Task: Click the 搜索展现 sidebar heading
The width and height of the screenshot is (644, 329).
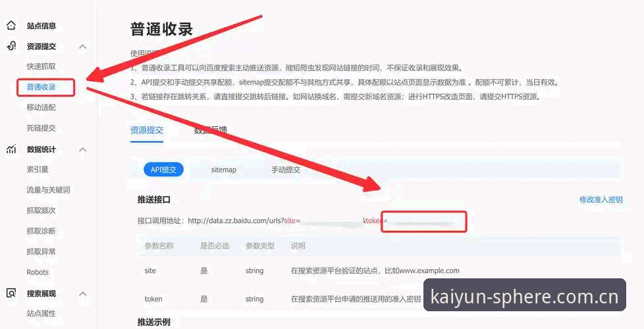Action: [41, 293]
